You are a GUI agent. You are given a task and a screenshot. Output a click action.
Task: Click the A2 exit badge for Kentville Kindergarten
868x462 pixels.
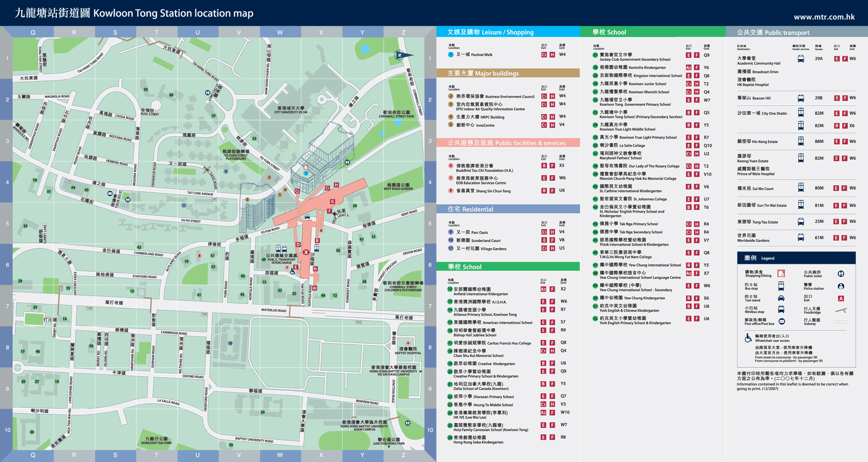(688, 68)
